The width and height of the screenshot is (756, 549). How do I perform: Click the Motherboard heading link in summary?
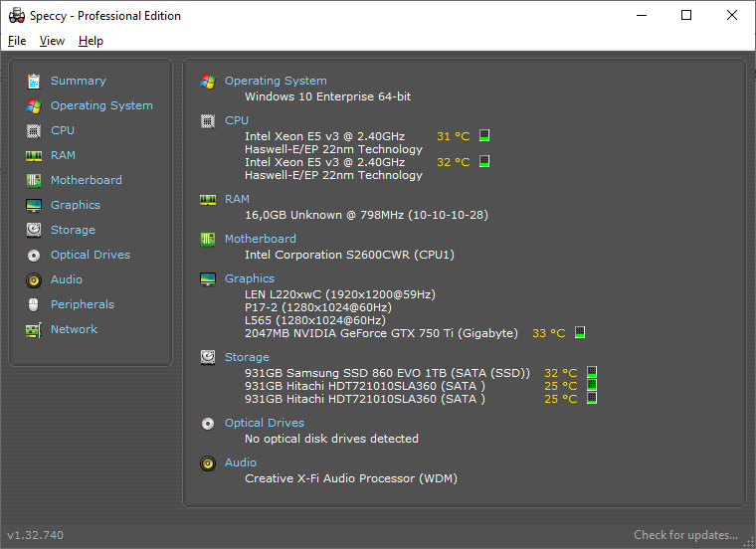tap(261, 239)
